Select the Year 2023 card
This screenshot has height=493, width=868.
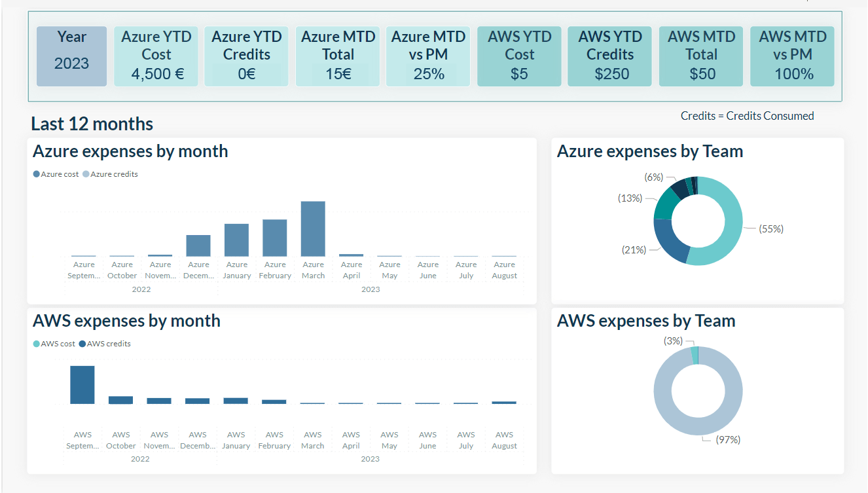pos(71,56)
